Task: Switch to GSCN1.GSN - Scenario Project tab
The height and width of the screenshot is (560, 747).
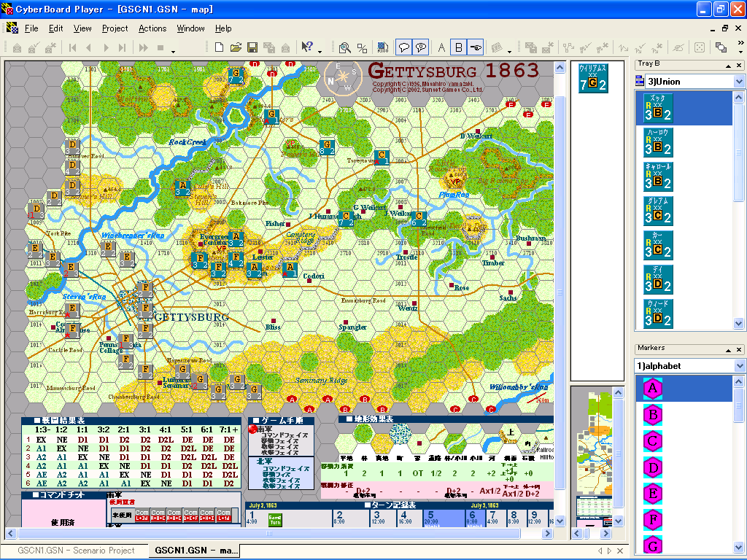Action: pyautogui.click(x=76, y=550)
